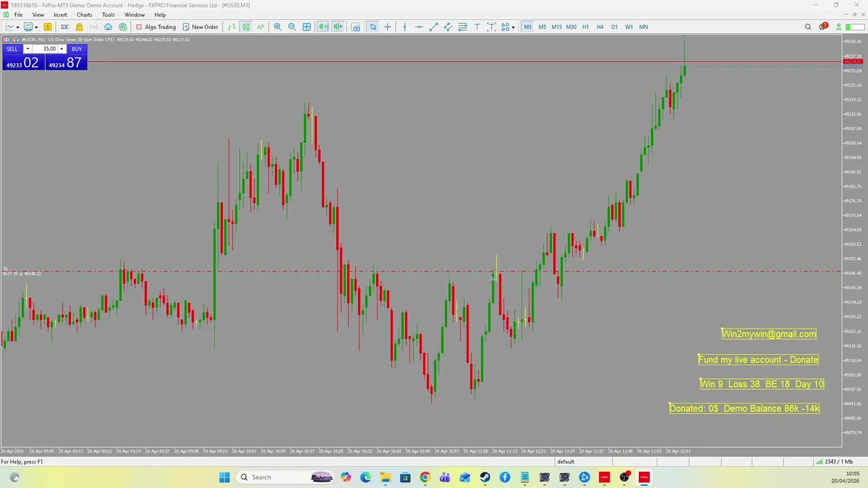Image resolution: width=868 pixels, height=488 pixels.
Task: Select the trendline drawing tool
Action: pos(433,27)
